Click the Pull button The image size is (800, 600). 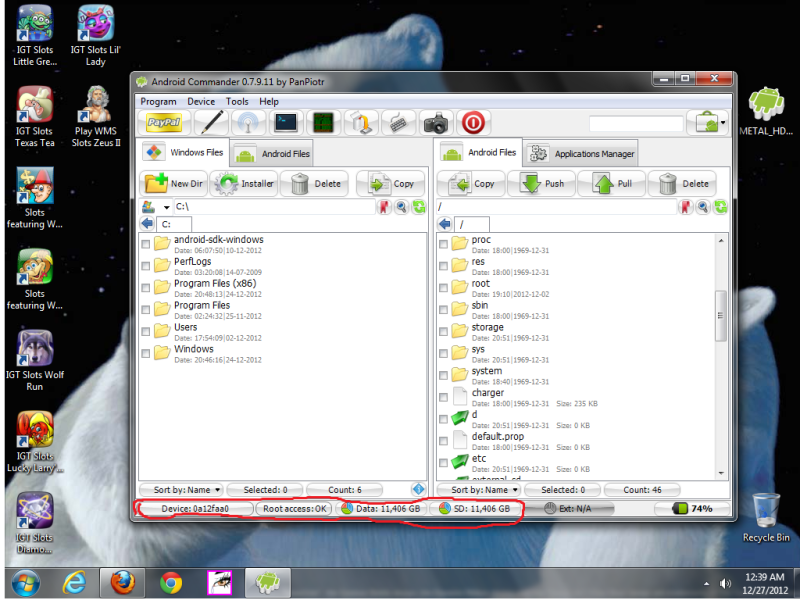point(612,184)
